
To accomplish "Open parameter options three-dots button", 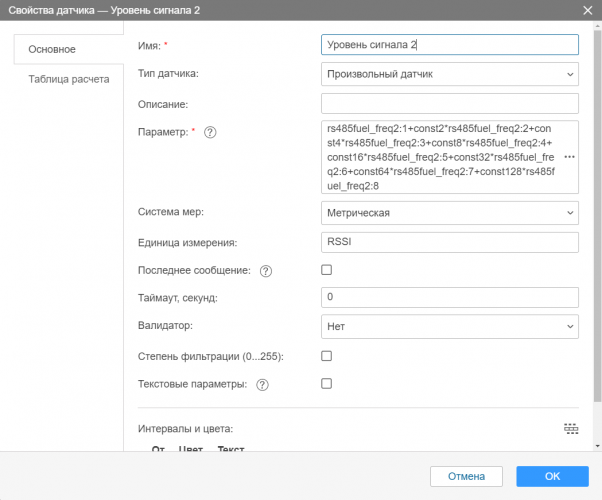I will pos(570,158).
